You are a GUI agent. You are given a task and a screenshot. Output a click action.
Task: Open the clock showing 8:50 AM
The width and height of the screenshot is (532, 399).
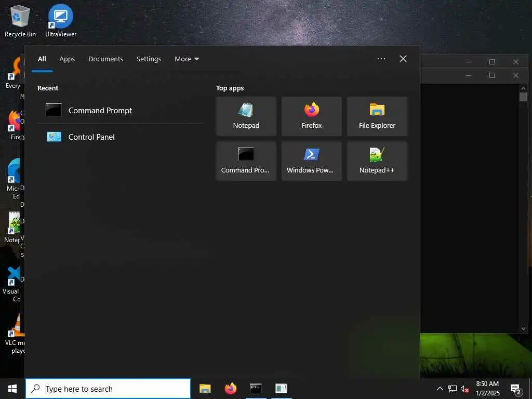tap(487, 389)
